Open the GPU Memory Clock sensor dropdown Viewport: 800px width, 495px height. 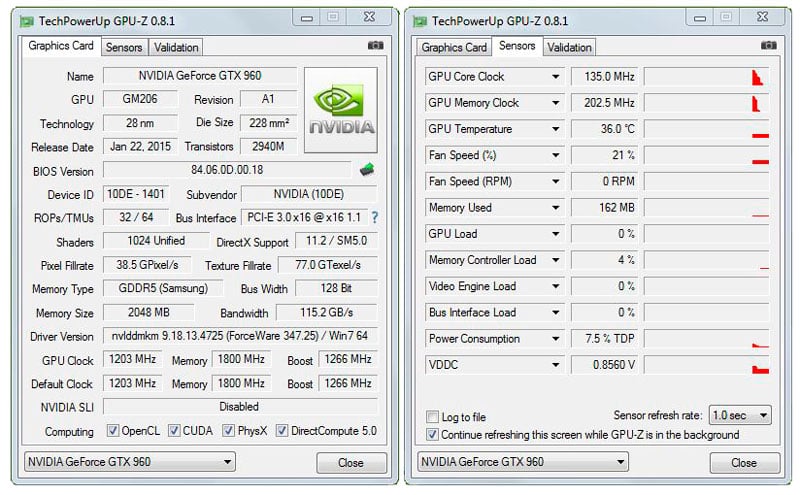(556, 103)
